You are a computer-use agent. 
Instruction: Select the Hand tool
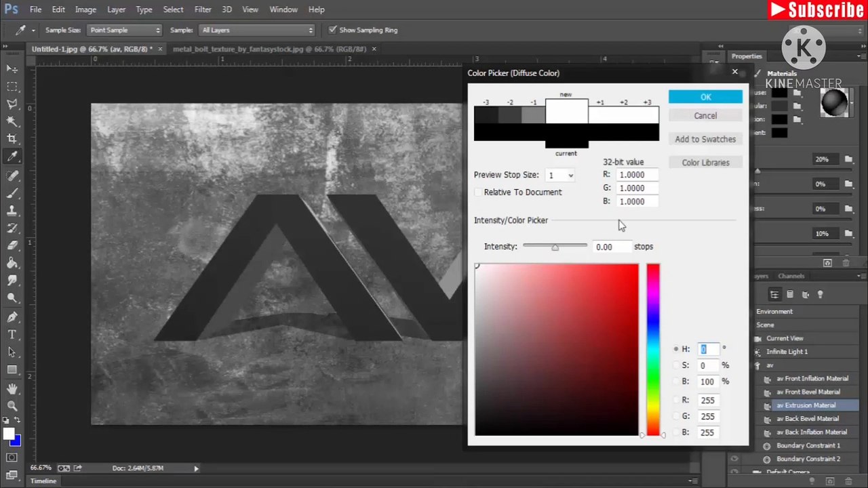12,389
